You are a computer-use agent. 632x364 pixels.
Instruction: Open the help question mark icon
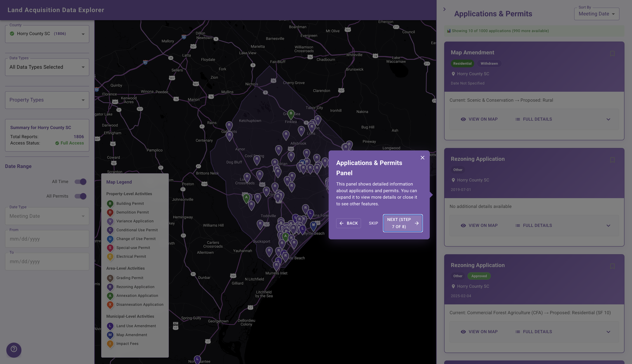coord(14,350)
